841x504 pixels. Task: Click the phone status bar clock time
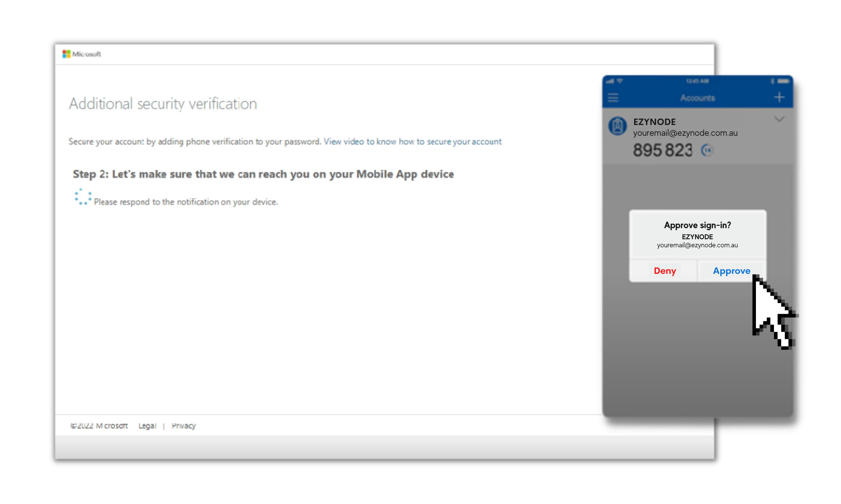(x=697, y=81)
